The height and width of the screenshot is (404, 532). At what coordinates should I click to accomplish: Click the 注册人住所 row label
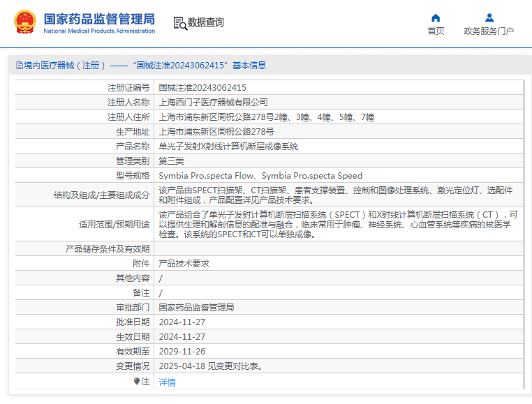pos(128,117)
